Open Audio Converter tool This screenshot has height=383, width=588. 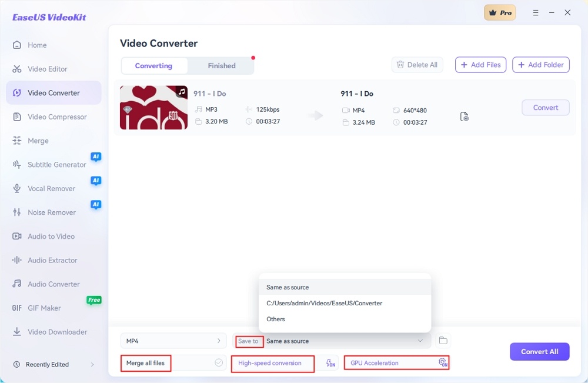click(46, 284)
